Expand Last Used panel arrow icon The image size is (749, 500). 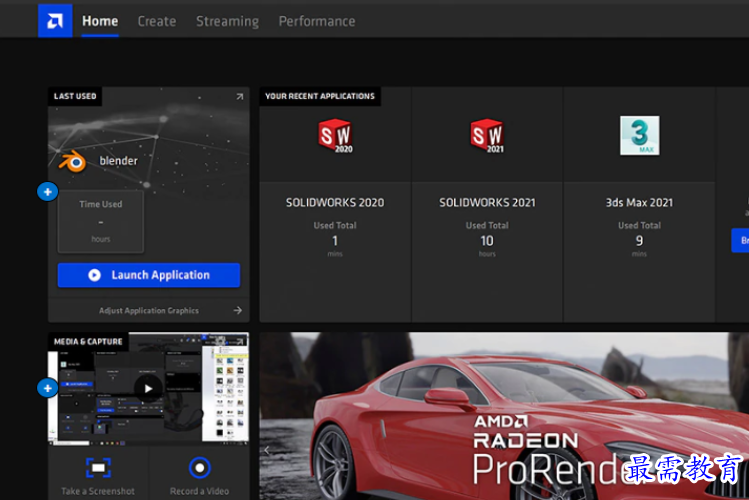coord(239,96)
